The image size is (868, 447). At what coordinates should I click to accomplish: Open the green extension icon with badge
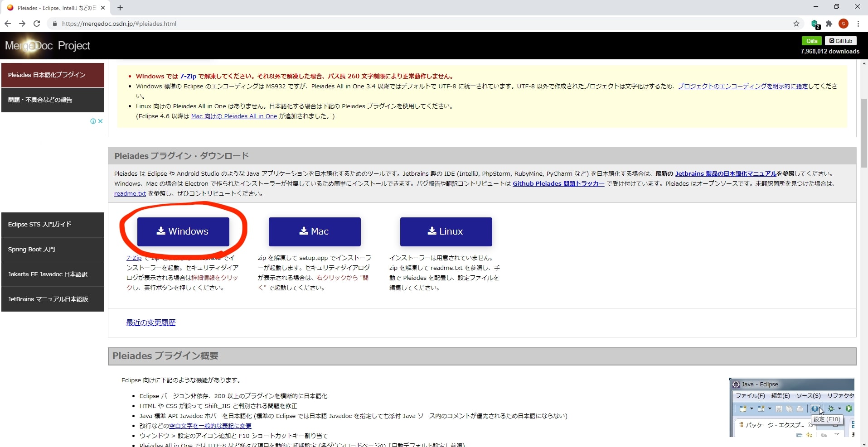click(x=815, y=24)
